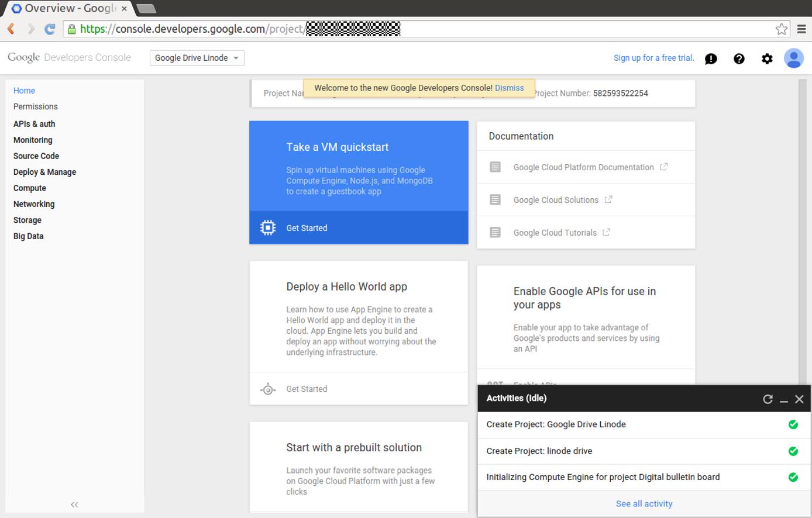Bookmark the page with the star icon
Viewport: 812px width, 518px height.
pos(782,28)
